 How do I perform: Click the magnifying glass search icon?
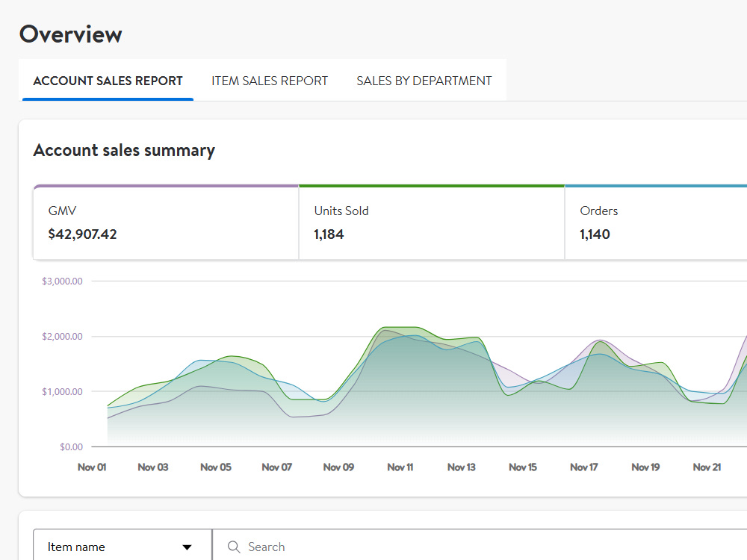click(x=233, y=547)
